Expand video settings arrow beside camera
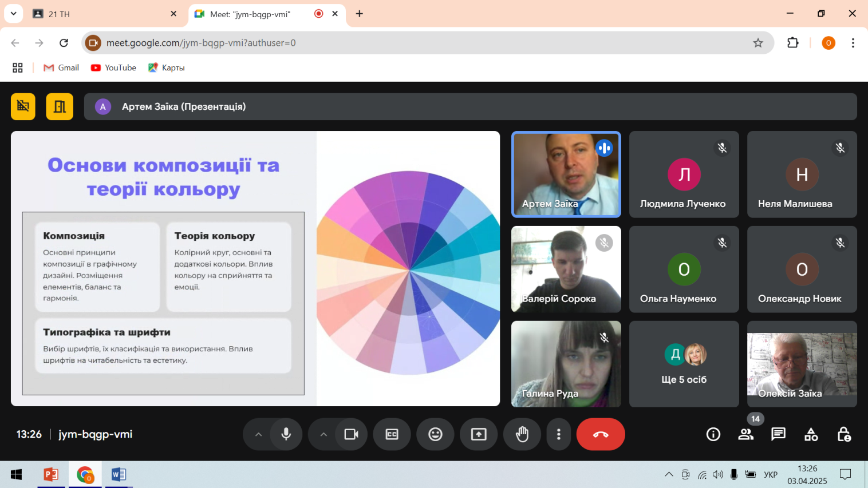Image resolution: width=868 pixels, height=488 pixels. [x=323, y=434]
